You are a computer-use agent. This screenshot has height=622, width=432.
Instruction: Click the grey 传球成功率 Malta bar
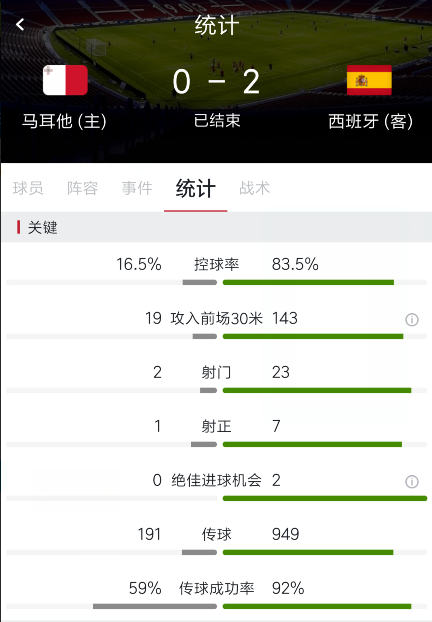[155, 606]
